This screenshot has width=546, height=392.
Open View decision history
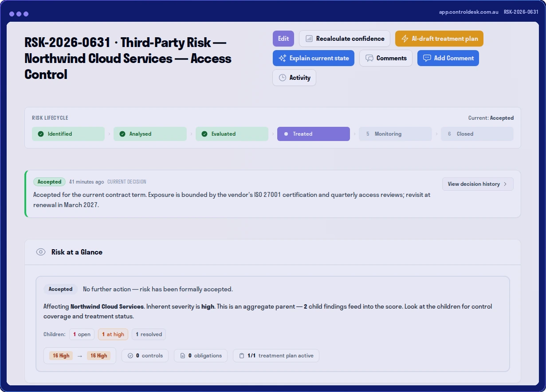tap(478, 184)
